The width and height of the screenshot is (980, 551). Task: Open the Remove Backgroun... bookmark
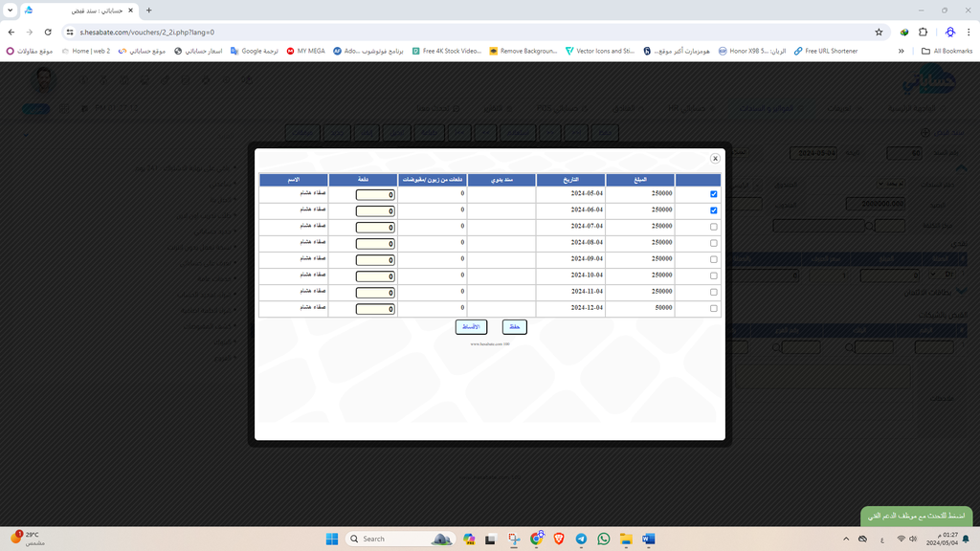coord(523,52)
